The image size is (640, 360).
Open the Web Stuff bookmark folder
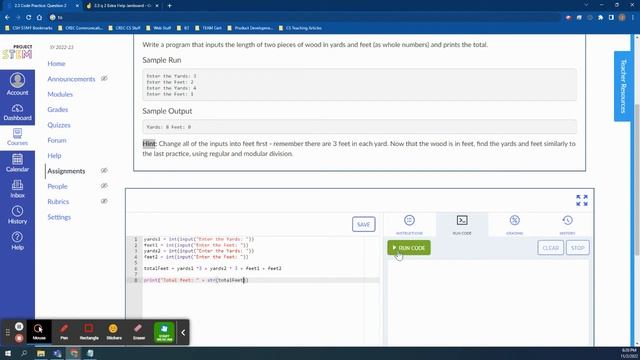click(158, 28)
